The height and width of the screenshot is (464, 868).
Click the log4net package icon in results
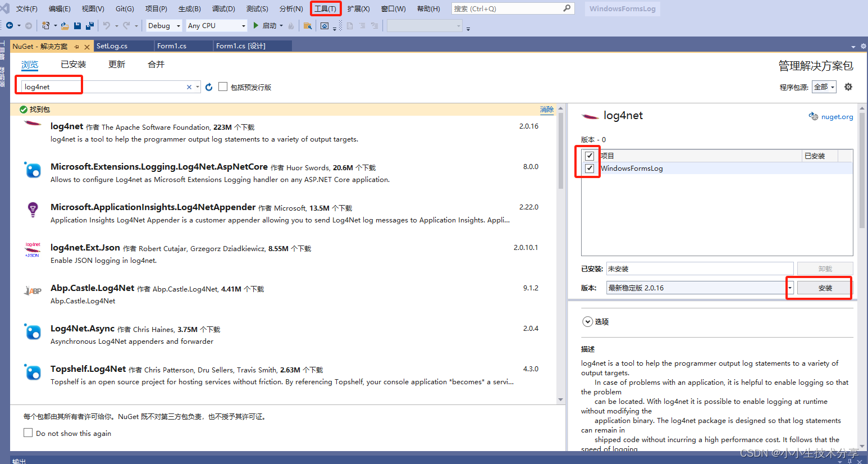[x=33, y=124]
